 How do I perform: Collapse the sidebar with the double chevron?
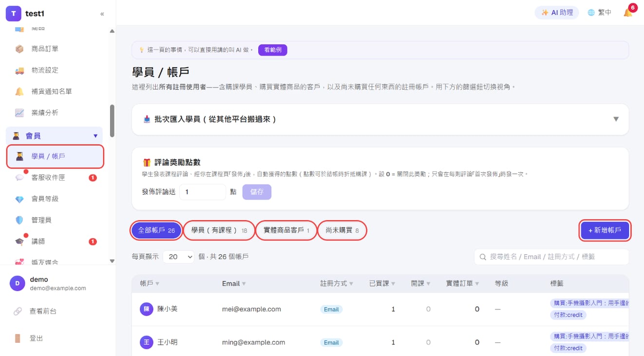click(x=102, y=14)
